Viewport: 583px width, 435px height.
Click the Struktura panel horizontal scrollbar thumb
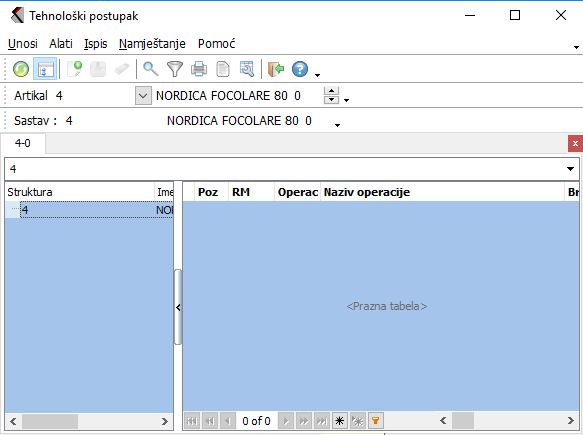[50, 421]
